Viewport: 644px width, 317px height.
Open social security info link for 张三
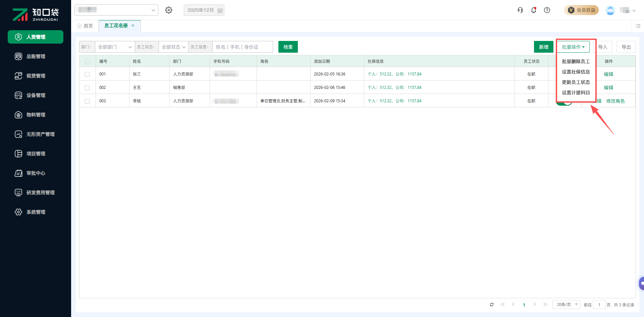pos(394,74)
